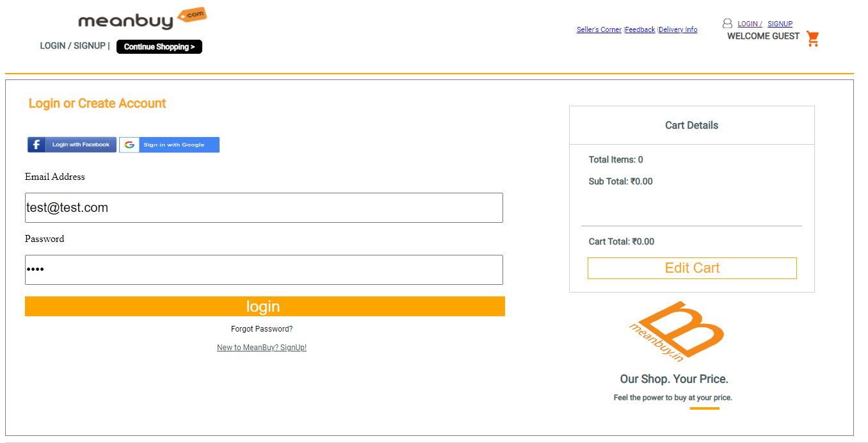Click Login with Facebook button
868x443 pixels.
(72, 145)
